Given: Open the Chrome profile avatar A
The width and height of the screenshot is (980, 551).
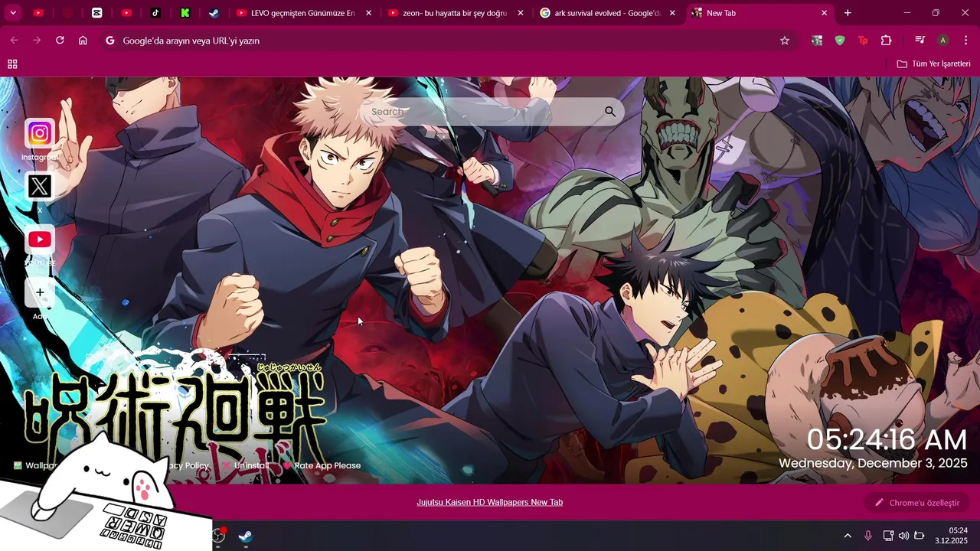Looking at the screenshot, I should click(943, 41).
